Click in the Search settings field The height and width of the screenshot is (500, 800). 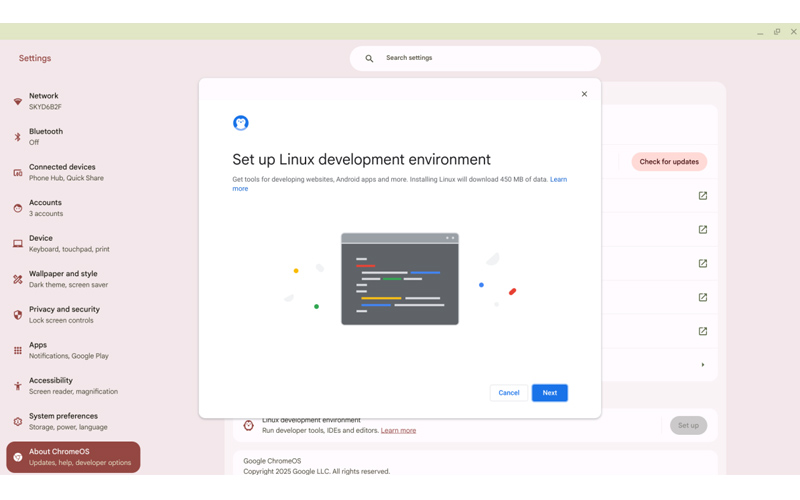pos(475,58)
